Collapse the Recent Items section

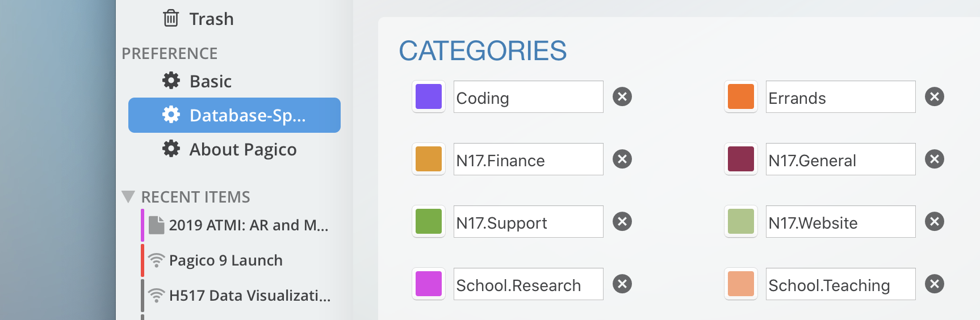pos(128,197)
